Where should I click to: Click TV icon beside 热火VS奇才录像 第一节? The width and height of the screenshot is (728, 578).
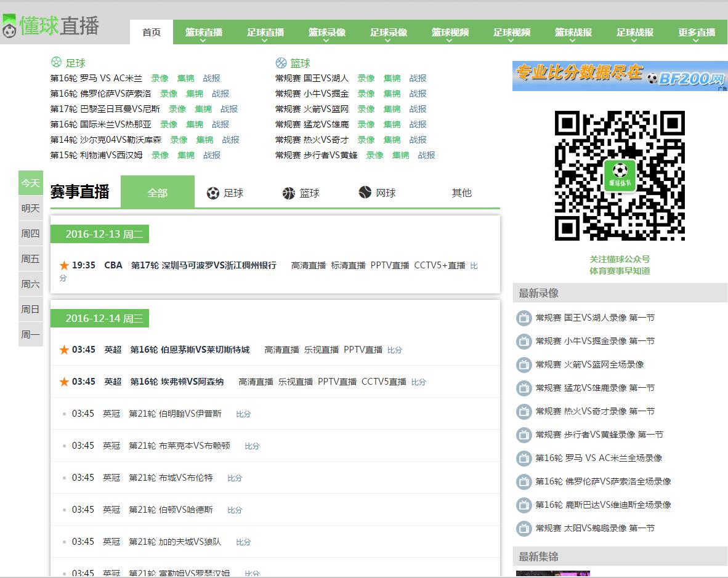click(524, 411)
